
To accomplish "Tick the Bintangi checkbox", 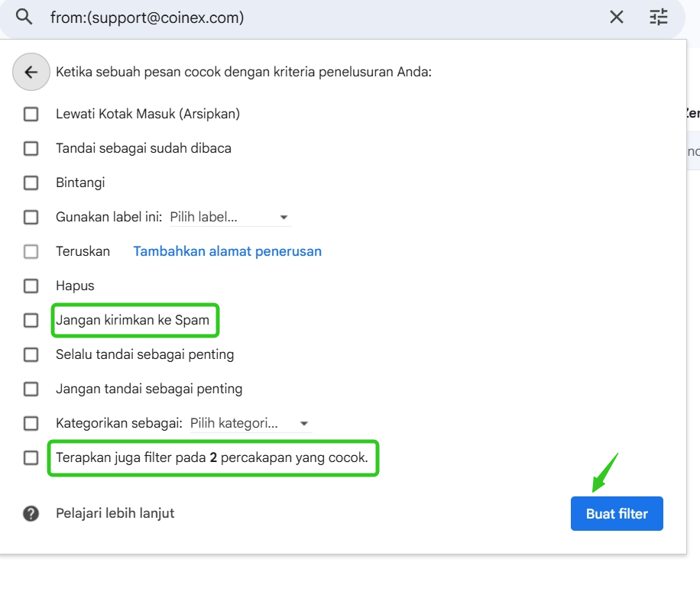I will [x=31, y=183].
